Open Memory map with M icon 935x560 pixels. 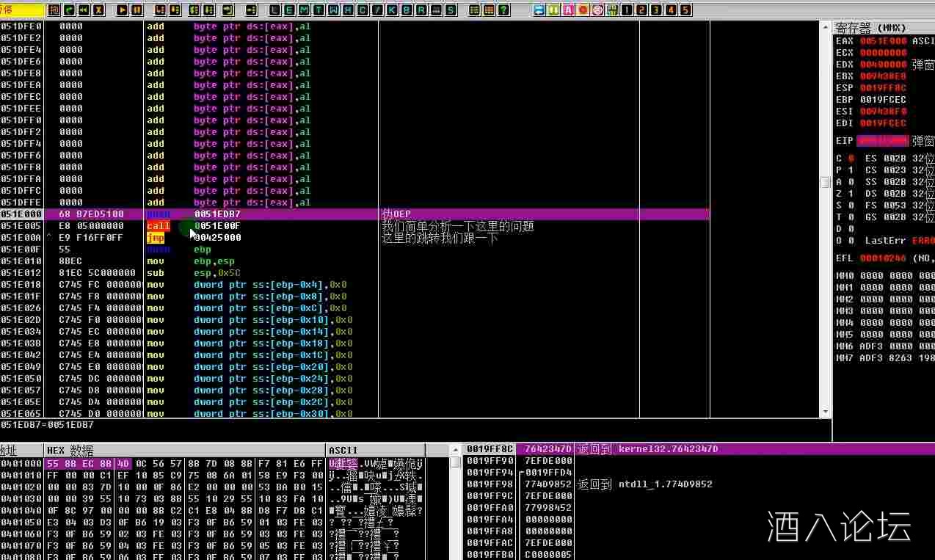[x=305, y=10]
